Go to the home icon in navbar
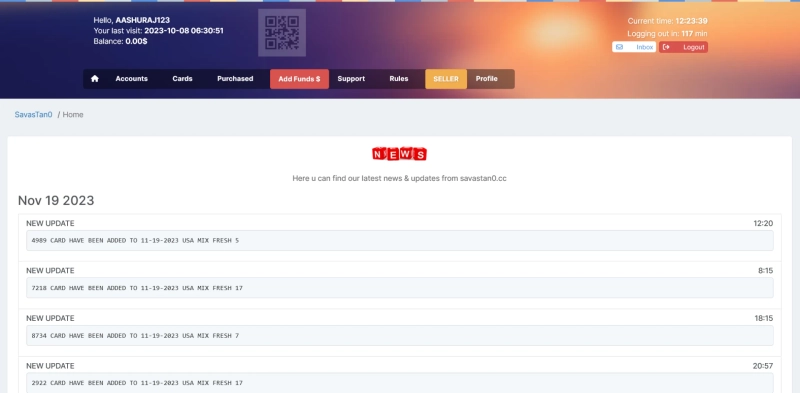 pos(94,79)
